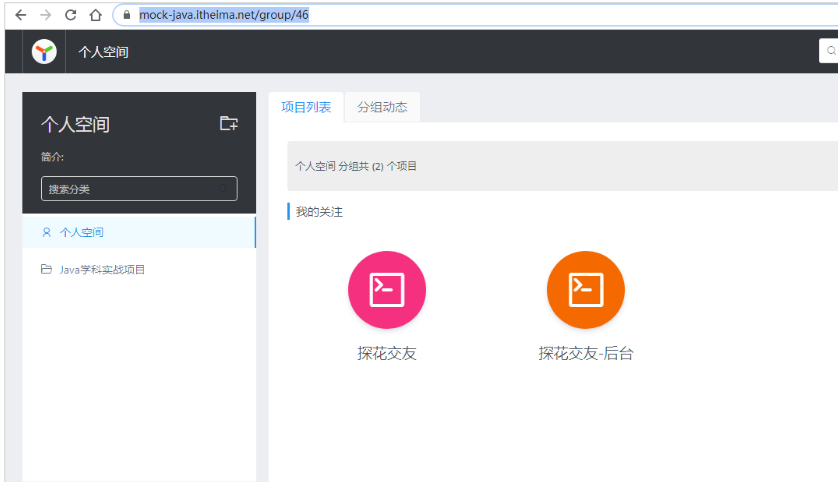Click the 简介: label in sidebar
The height and width of the screenshot is (482, 838).
pos(52,157)
